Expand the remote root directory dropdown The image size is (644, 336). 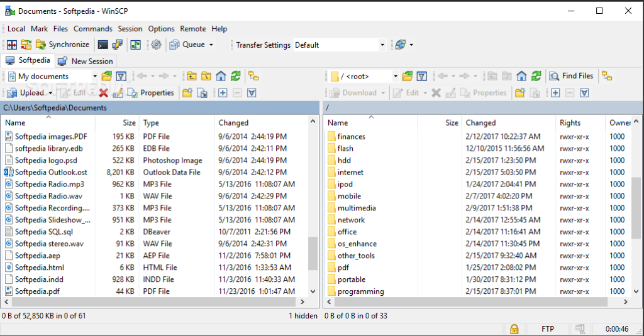click(395, 77)
